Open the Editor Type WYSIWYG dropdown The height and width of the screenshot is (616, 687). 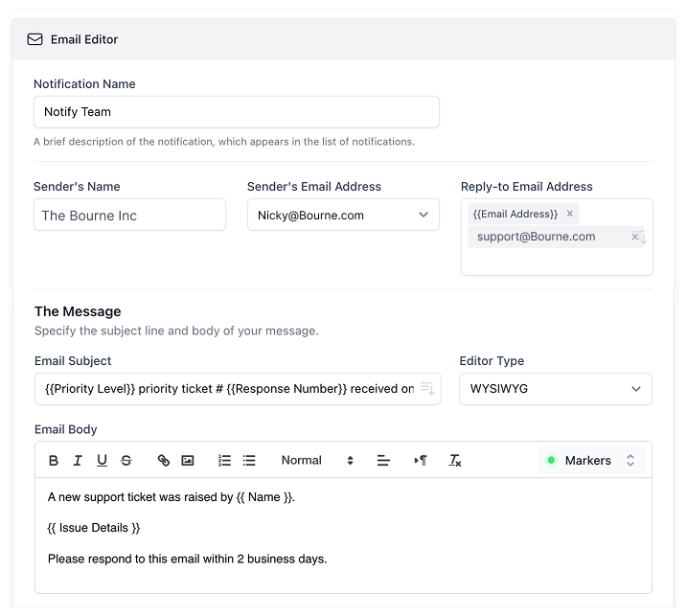click(556, 389)
